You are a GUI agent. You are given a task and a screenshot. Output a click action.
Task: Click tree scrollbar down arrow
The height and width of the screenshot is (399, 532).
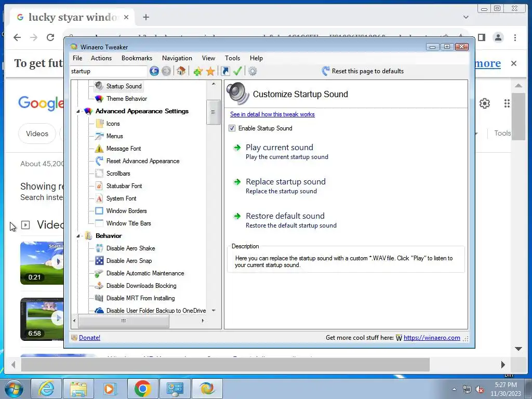[214, 311]
